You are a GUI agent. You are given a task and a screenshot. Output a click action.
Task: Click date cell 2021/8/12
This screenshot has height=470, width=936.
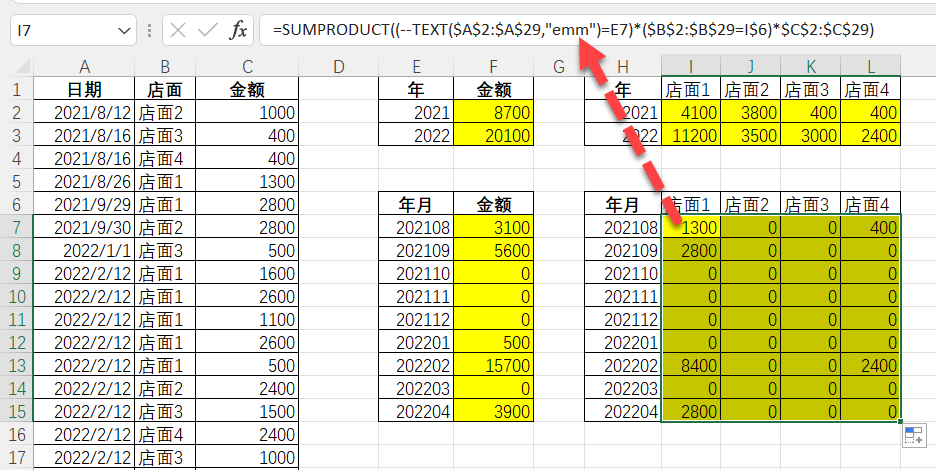tap(84, 113)
